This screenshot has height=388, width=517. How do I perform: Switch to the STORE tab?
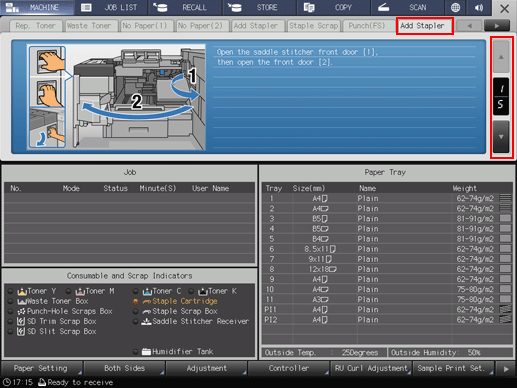259,7
